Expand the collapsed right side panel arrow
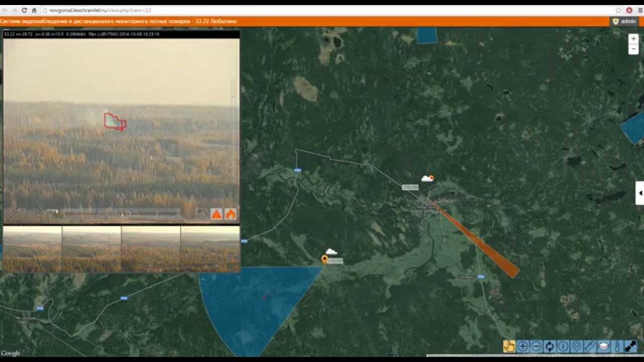This screenshot has height=362, width=644. click(640, 193)
